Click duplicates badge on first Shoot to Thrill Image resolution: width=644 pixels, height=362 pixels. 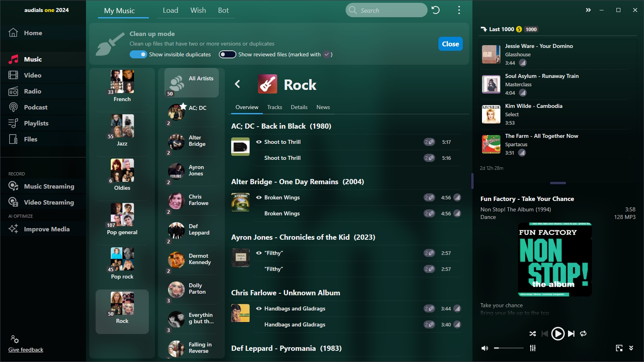click(429, 142)
